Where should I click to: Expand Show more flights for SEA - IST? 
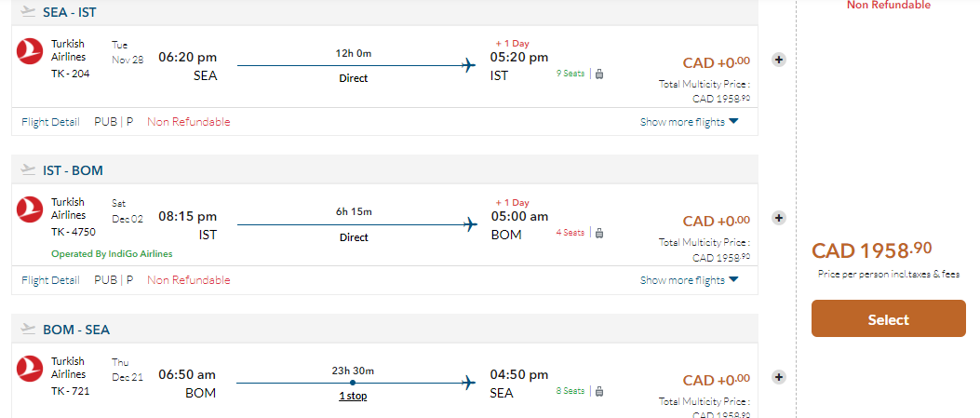coord(689,122)
